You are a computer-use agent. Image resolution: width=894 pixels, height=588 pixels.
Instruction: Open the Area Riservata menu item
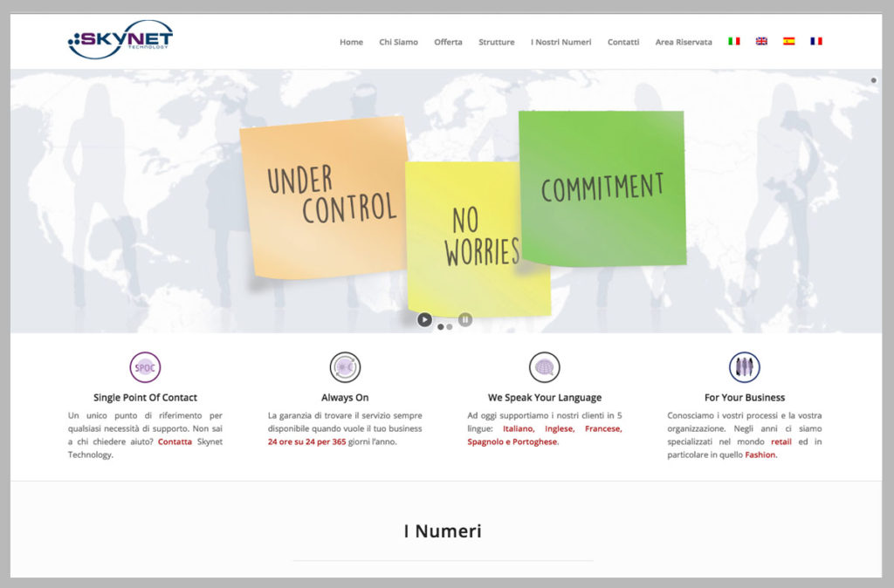pos(684,42)
